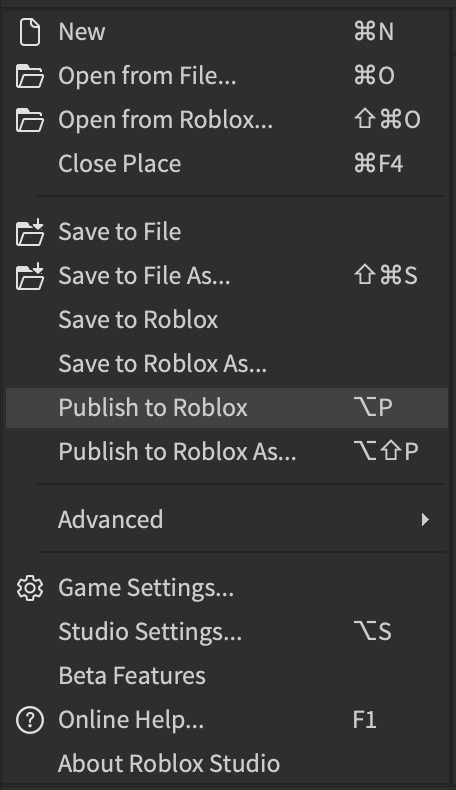This screenshot has height=790, width=456.
Task: Open Online Help... entry
Action: (x=227, y=719)
